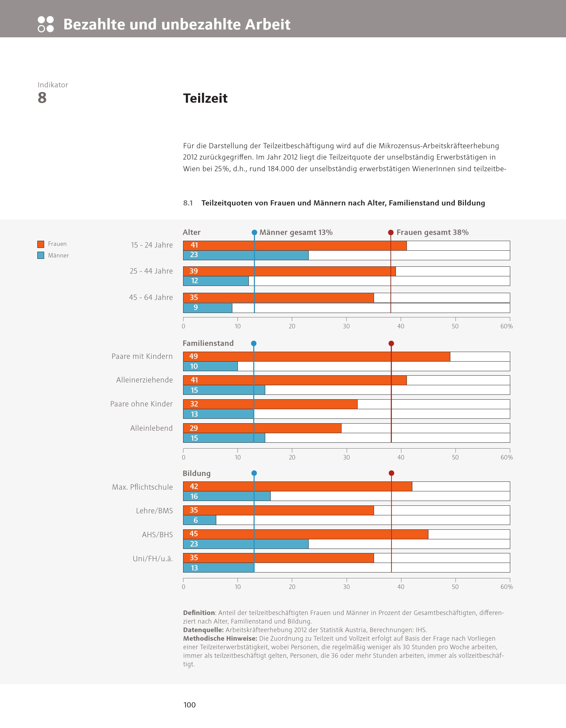This screenshot has height=728, width=566.
Task: Click the Teilzeit heading
Action: [205, 98]
